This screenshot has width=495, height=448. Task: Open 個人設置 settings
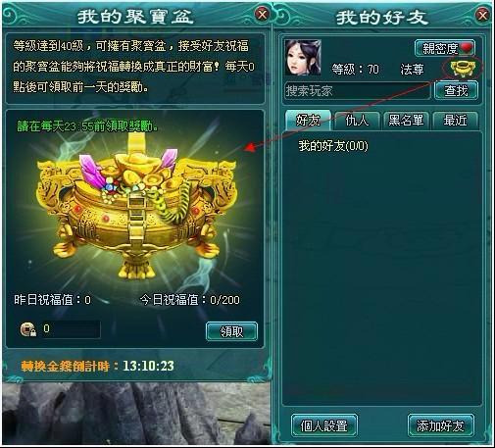coord(323,425)
